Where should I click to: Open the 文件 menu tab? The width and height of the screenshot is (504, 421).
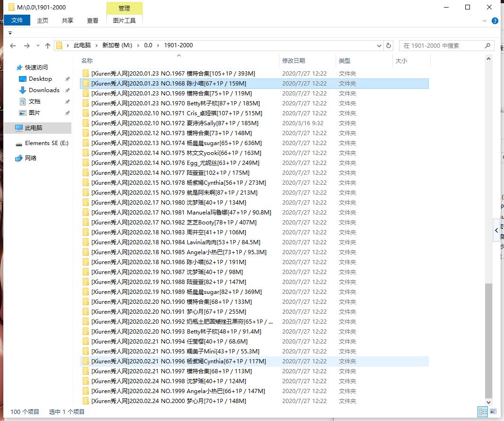(x=17, y=20)
